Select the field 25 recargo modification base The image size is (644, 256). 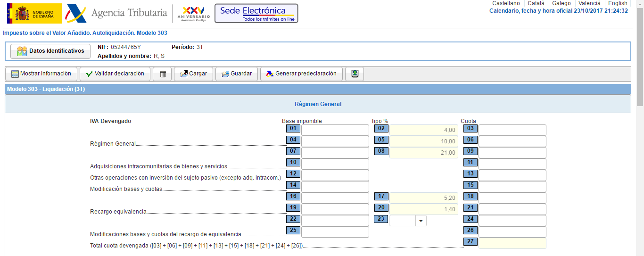pyautogui.click(x=335, y=232)
